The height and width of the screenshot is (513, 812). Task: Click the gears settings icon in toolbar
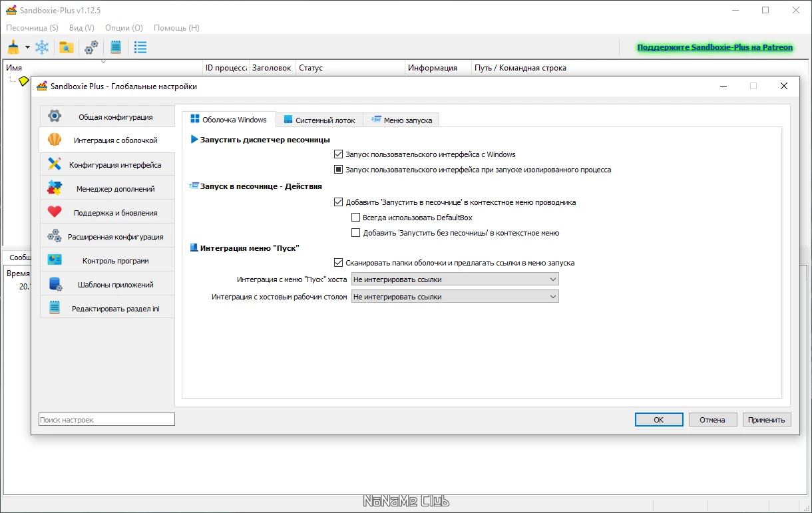91,47
